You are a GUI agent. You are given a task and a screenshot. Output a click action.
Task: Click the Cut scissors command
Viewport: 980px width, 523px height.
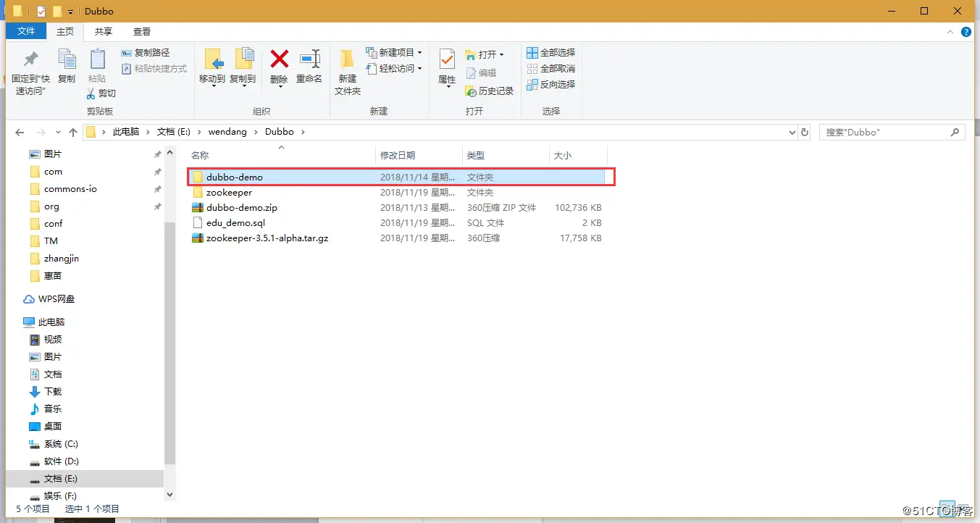pyautogui.click(x=101, y=93)
